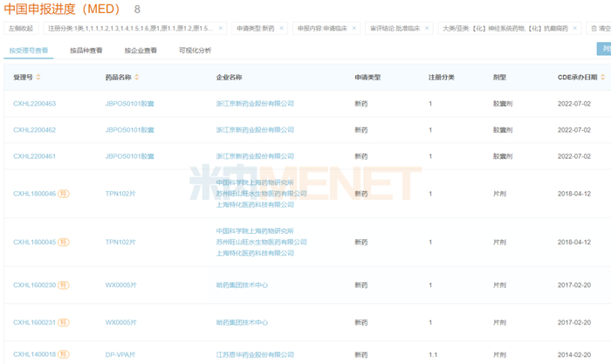Open TPN102片 in the CXHL1800045 row
The width and height of the screenshot is (611, 364).
point(120,242)
